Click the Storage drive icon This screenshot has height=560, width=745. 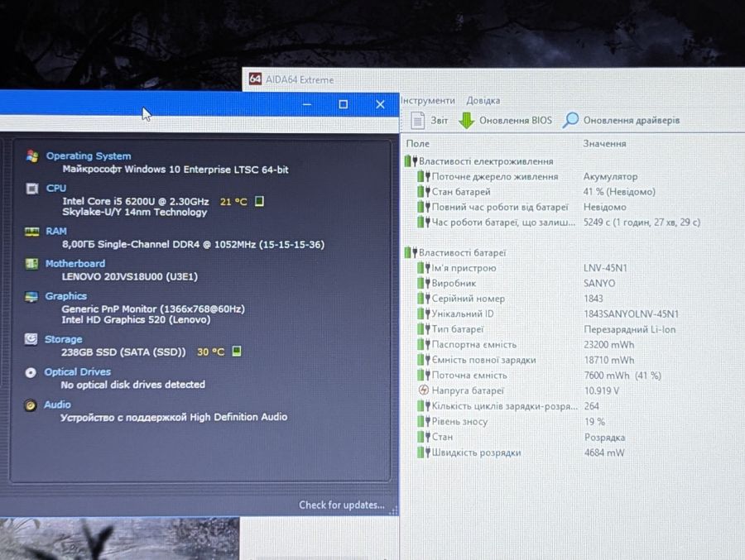click(x=31, y=339)
